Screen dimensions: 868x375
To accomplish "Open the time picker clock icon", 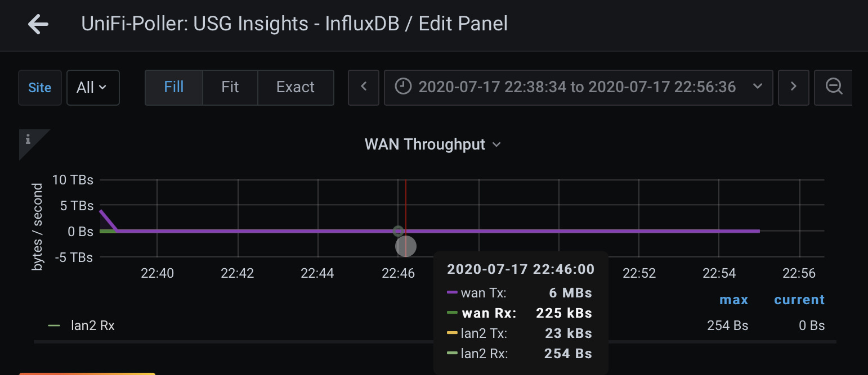I will pyautogui.click(x=403, y=87).
